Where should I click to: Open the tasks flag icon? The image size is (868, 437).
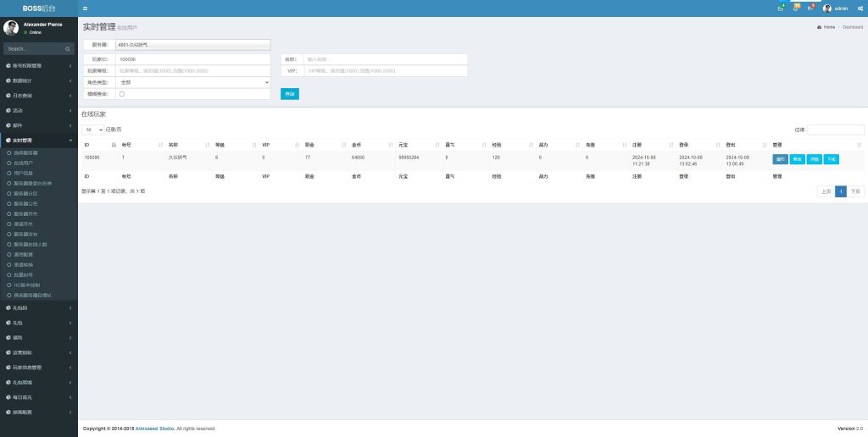[x=810, y=8]
